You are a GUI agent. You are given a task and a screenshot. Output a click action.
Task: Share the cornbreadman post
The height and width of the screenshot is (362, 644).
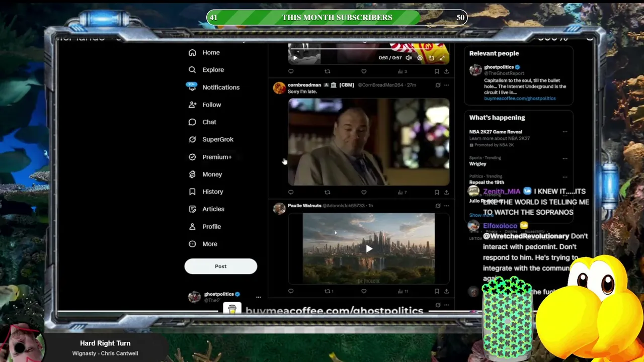tap(446, 192)
